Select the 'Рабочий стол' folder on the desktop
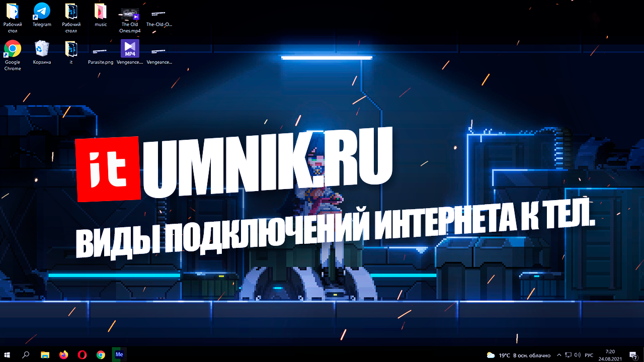Viewport: 644px width, 362px height. pyautogui.click(x=13, y=18)
